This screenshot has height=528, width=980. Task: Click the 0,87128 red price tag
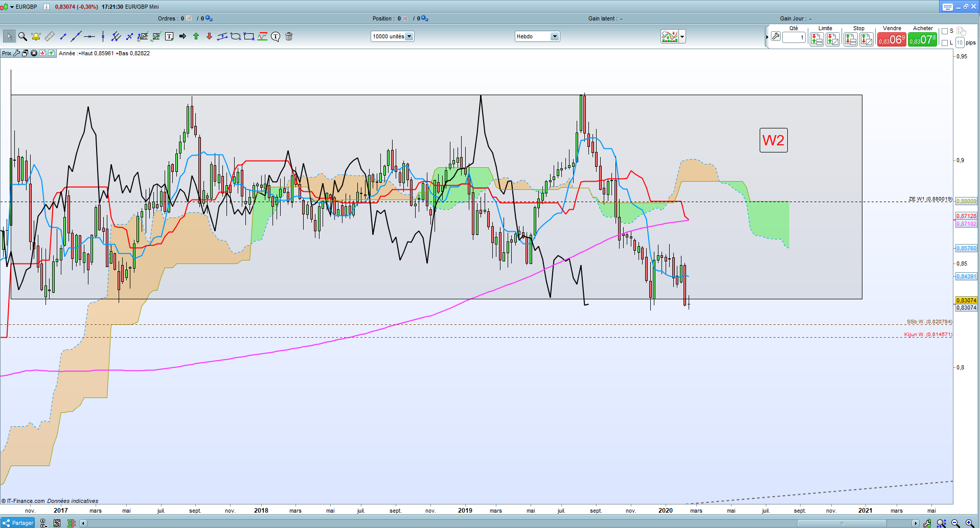[966, 216]
